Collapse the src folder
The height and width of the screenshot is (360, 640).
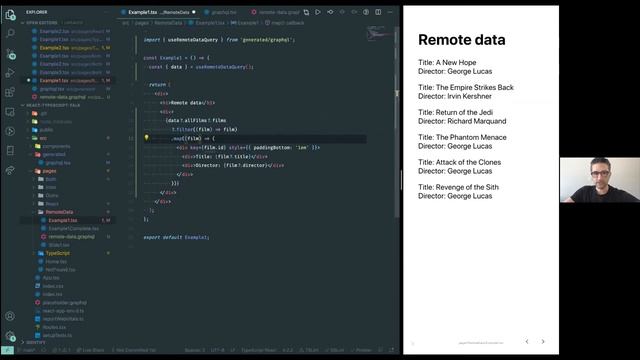tap(43, 138)
